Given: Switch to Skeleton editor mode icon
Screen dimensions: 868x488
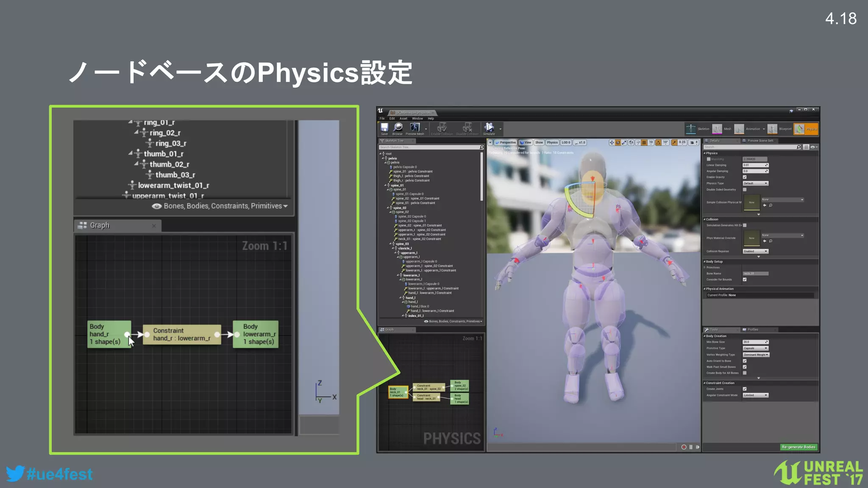Looking at the screenshot, I should point(691,129).
